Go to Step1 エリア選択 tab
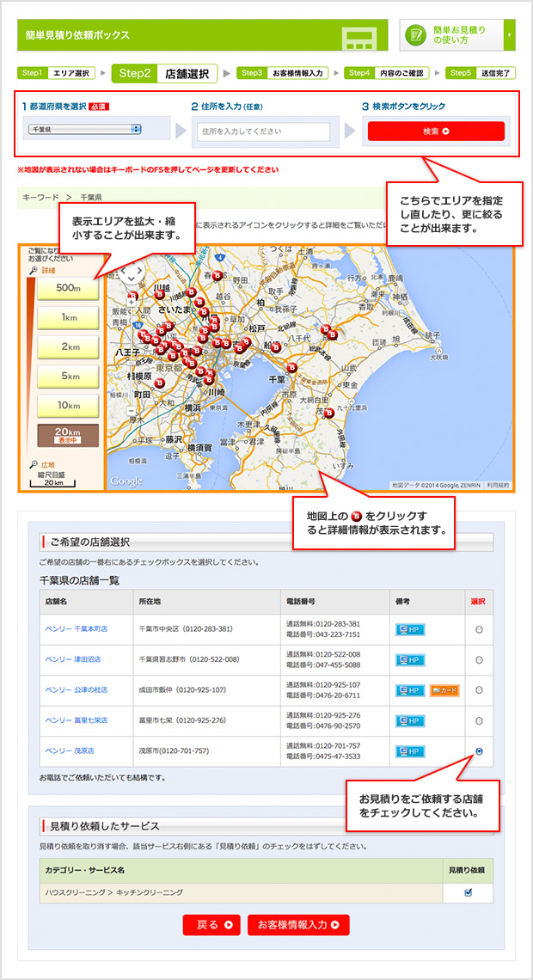Viewport: 533px width, 980px height. 57,73
